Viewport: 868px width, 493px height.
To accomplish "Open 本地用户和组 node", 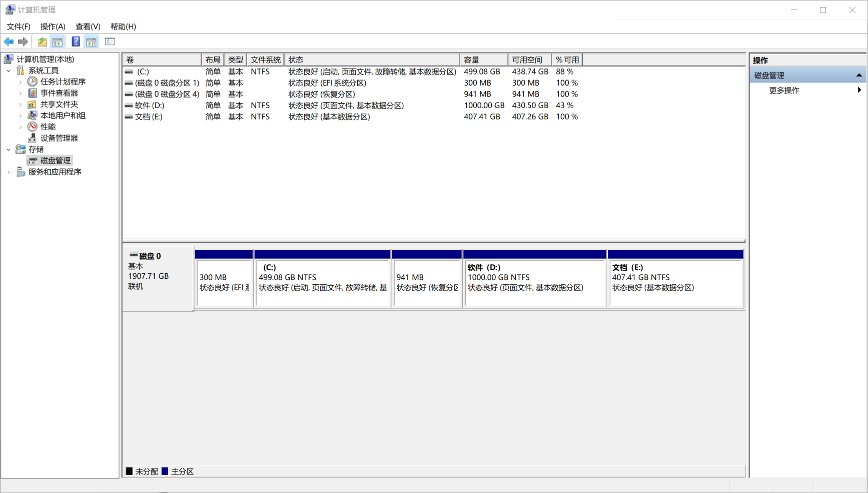I will 63,116.
